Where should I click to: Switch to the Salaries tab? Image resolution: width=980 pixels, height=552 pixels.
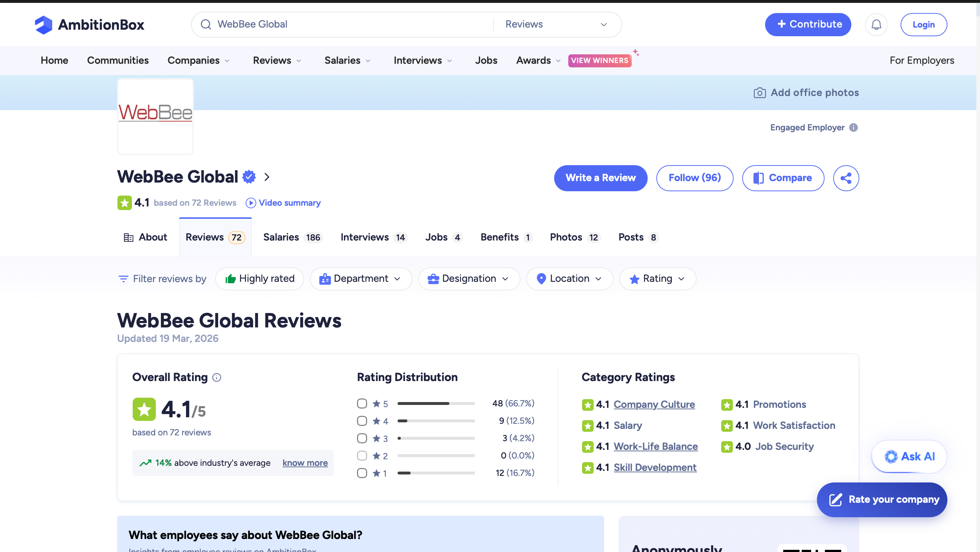click(292, 237)
